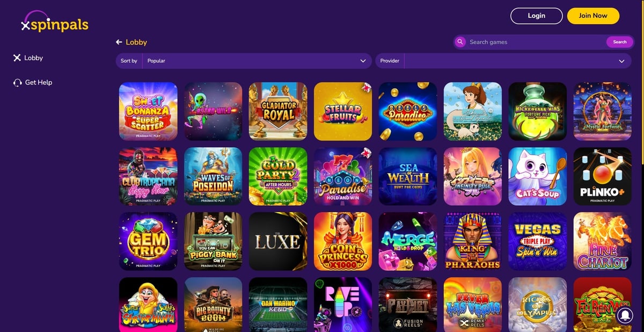Click the purple Search button
The width and height of the screenshot is (644, 332).
point(620,42)
